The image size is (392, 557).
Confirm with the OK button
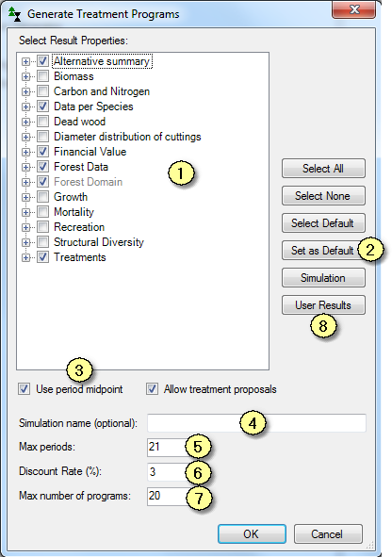pos(252,534)
